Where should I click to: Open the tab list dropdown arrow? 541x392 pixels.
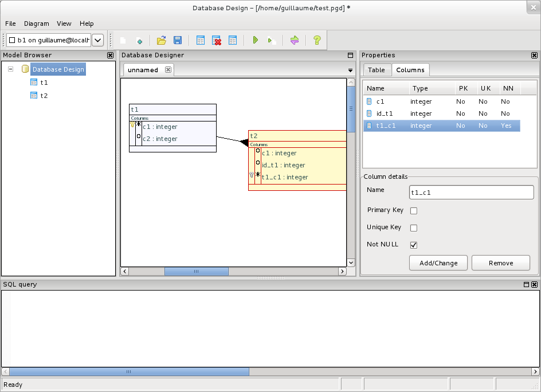pyautogui.click(x=351, y=70)
